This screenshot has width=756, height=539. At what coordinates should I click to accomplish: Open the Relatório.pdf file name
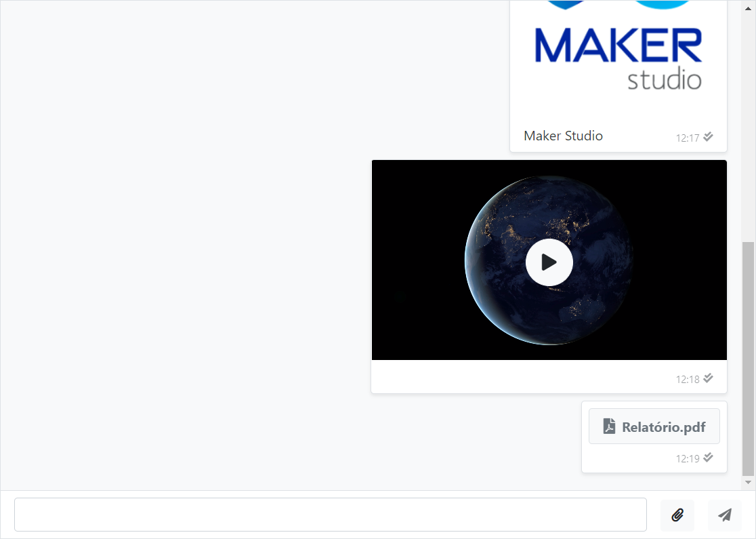(663, 427)
